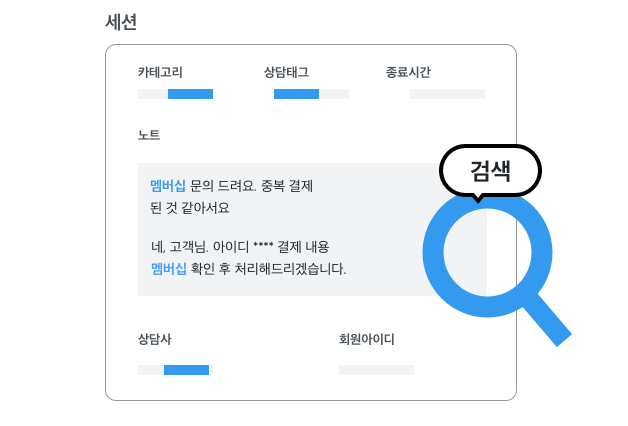This screenshot has height=426, width=628.
Task: Click the text '확인 후 처리해드리겠습니다'
Action: pos(268,269)
